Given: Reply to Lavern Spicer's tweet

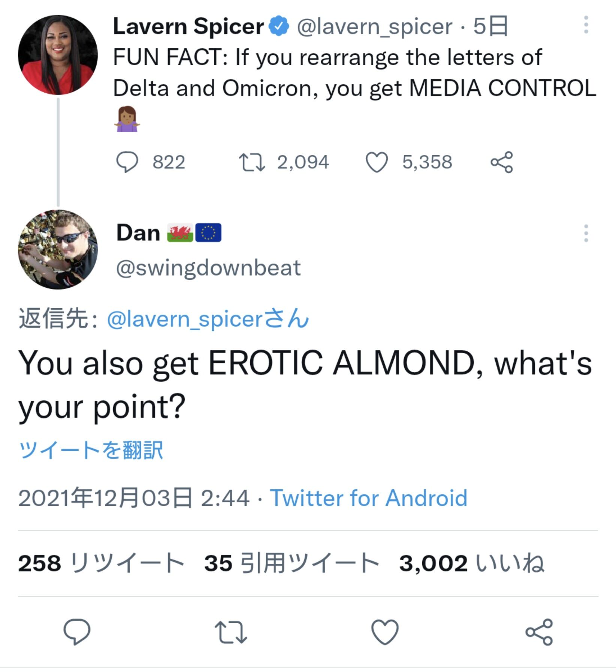Looking at the screenshot, I should (x=127, y=162).
